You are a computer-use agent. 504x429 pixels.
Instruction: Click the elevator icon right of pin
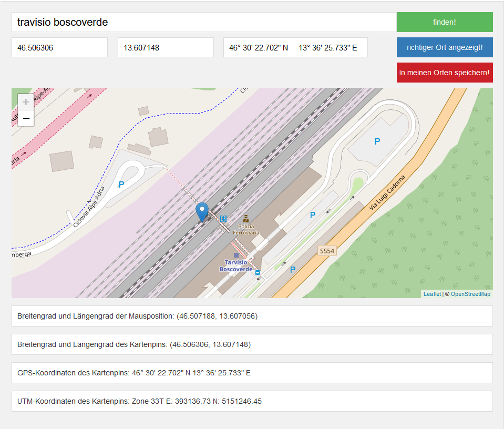pos(223,219)
